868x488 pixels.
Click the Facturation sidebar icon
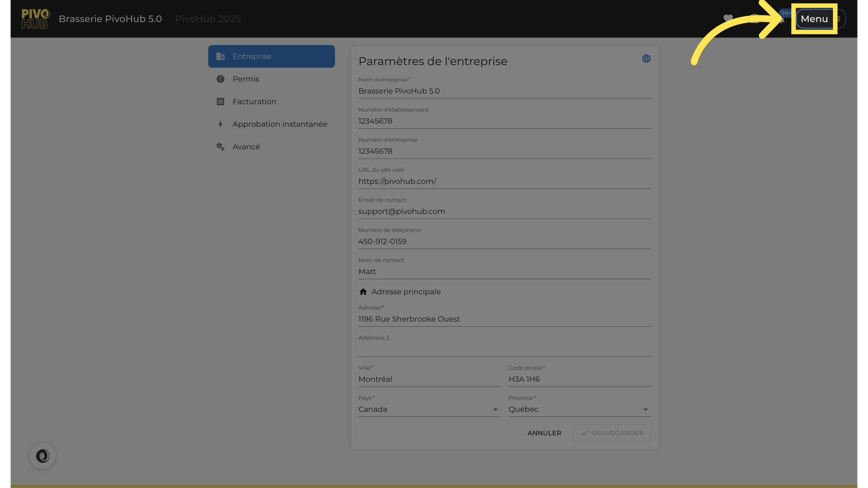coord(220,102)
